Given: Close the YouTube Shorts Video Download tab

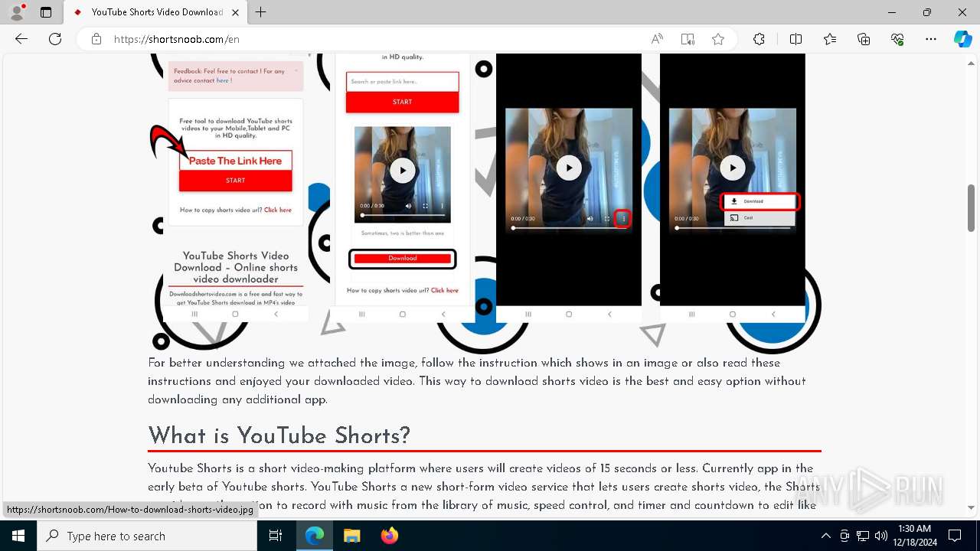Looking at the screenshot, I should pyautogui.click(x=236, y=12).
